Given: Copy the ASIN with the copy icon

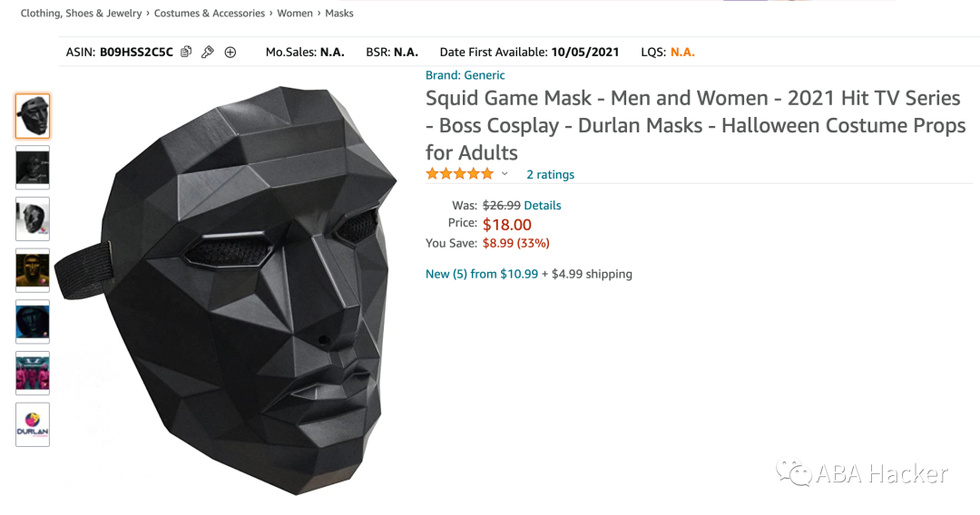Looking at the screenshot, I should pos(186,52).
